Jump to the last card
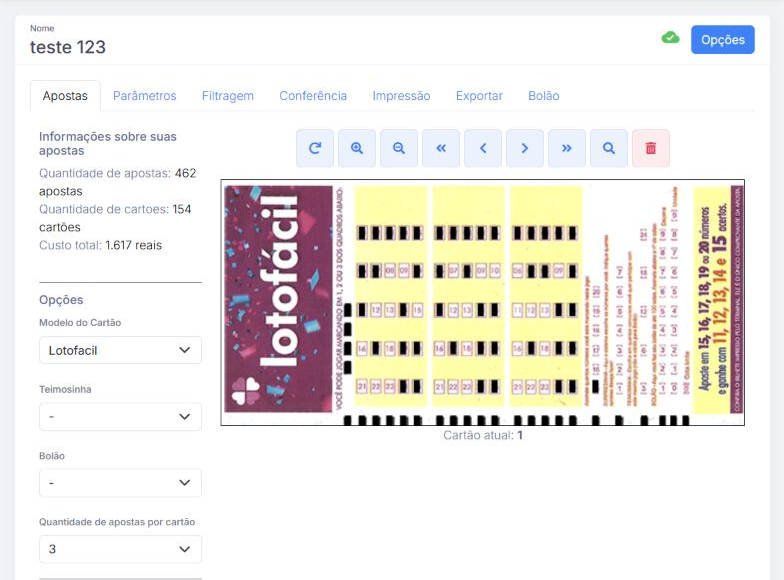The image size is (784, 580). tap(567, 148)
